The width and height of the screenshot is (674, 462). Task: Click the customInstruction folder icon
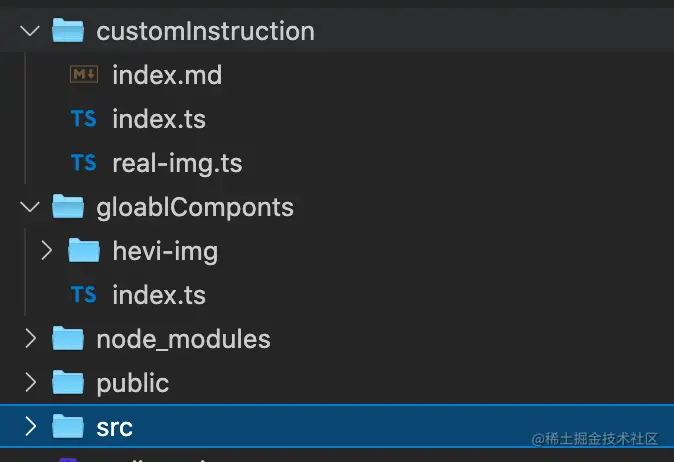[x=67, y=31]
